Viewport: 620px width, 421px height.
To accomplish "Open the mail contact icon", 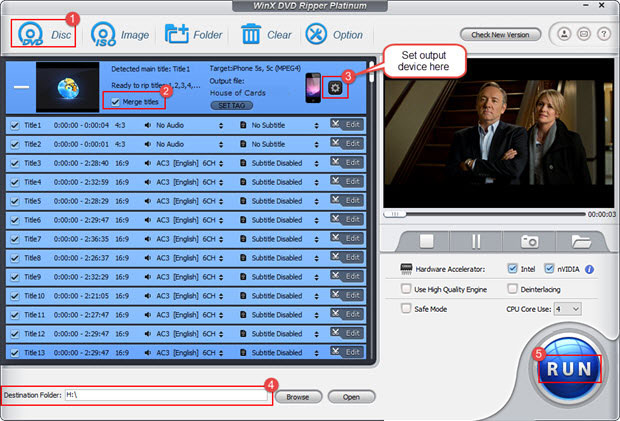I will 584,34.
